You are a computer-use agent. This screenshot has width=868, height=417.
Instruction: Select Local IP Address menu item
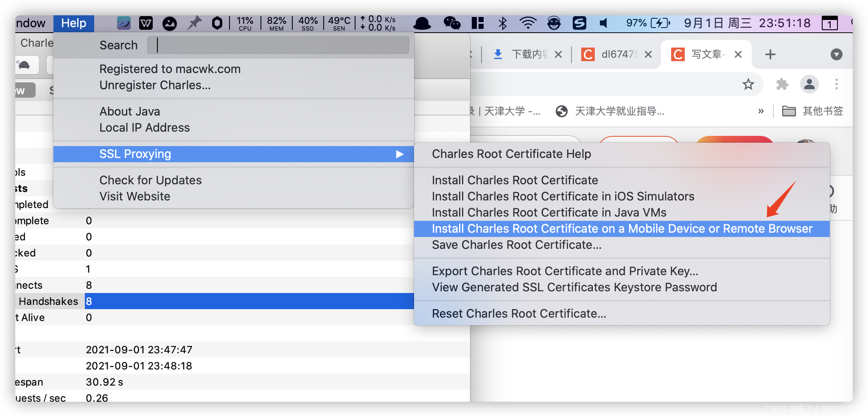click(x=144, y=127)
